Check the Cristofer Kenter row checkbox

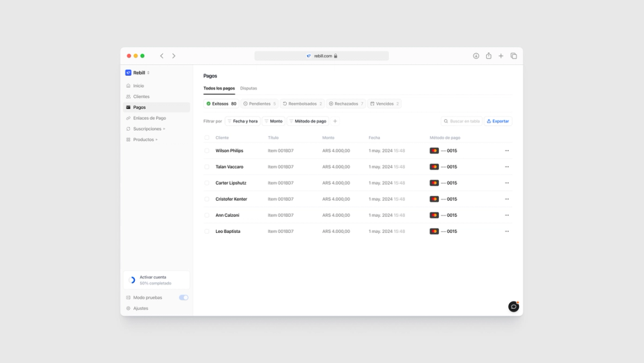[207, 199]
